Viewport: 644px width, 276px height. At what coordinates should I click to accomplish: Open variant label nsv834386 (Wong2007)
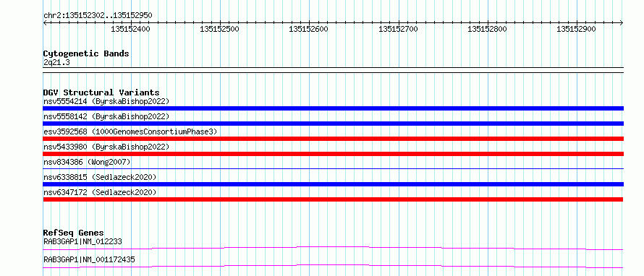tap(87, 162)
